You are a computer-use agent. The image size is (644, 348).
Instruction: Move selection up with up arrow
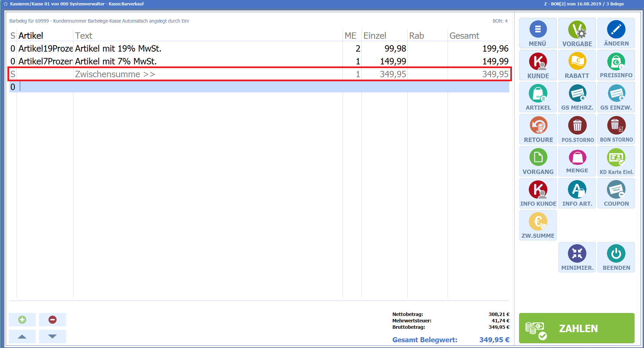point(22,337)
